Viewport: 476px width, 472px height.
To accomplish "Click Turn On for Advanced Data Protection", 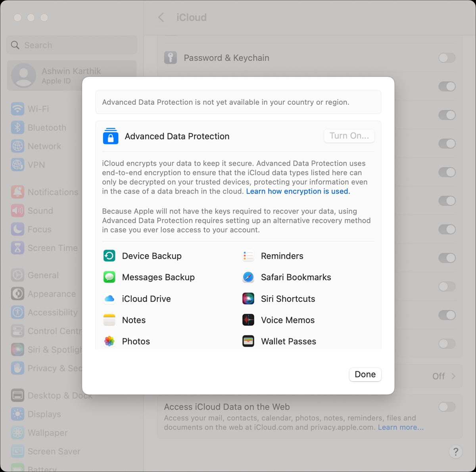I will [349, 136].
